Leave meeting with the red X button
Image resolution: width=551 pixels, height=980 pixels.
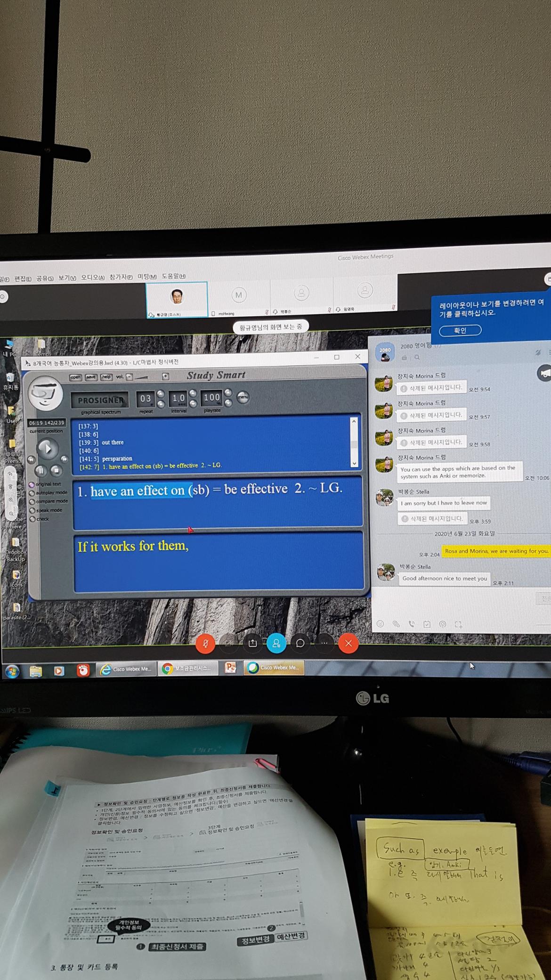coord(348,644)
